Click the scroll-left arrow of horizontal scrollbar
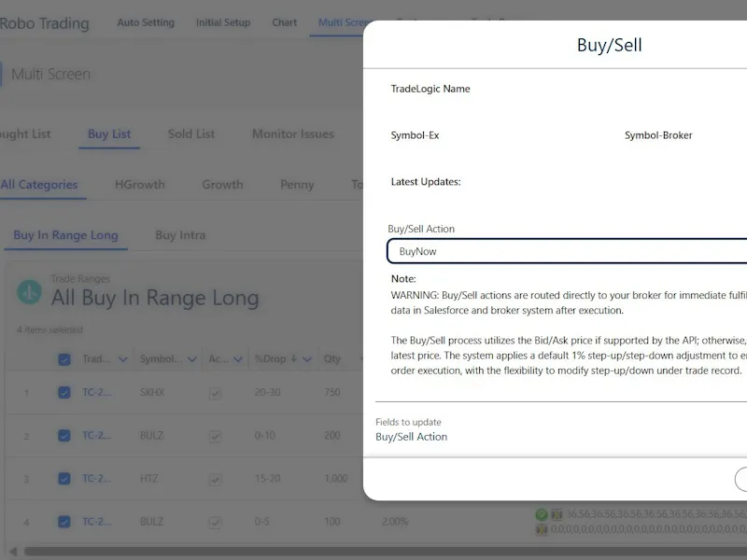This screenshot has height=560, width=747. point(13,552)
